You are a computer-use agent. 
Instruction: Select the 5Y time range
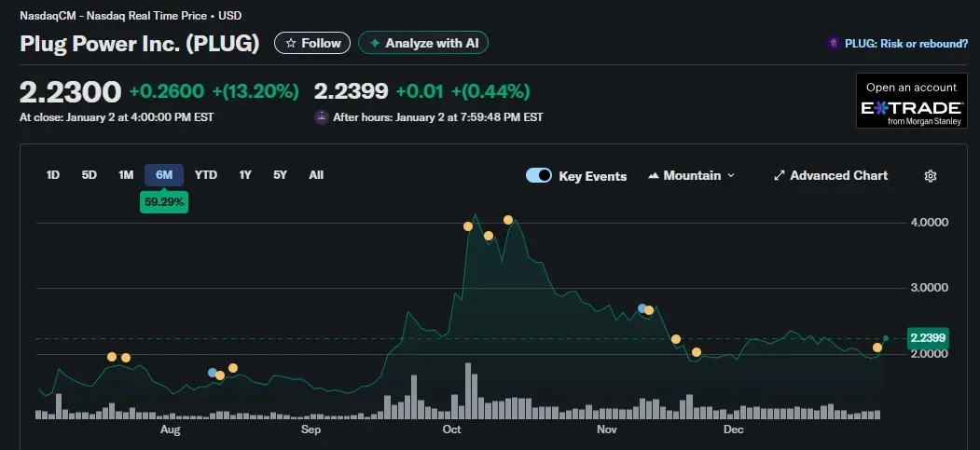280,175
